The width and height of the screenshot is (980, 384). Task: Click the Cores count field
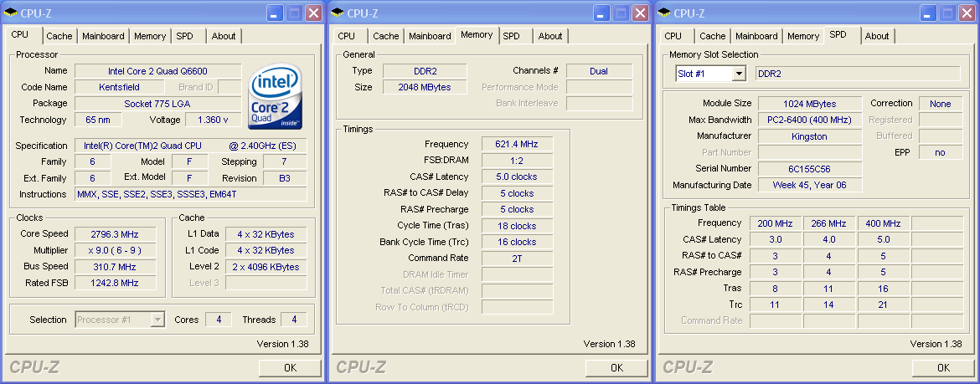click(x=218, y=320)
